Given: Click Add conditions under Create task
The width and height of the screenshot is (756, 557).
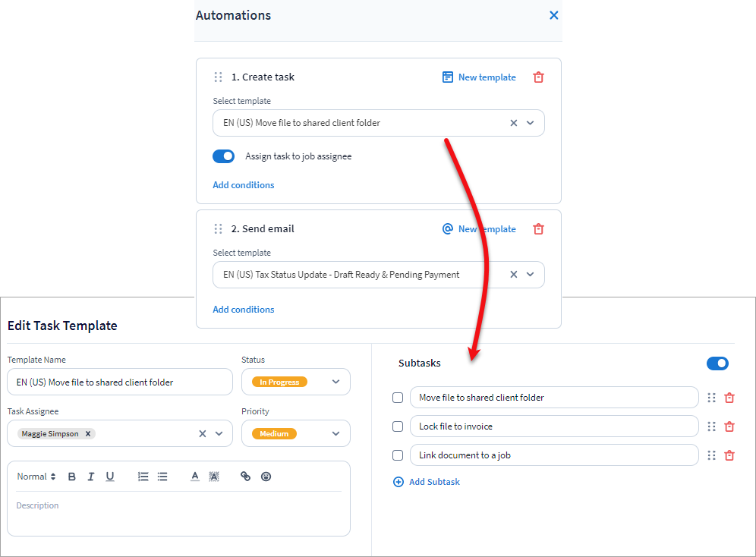Looking at the screenshot, I should pos(244,185).
